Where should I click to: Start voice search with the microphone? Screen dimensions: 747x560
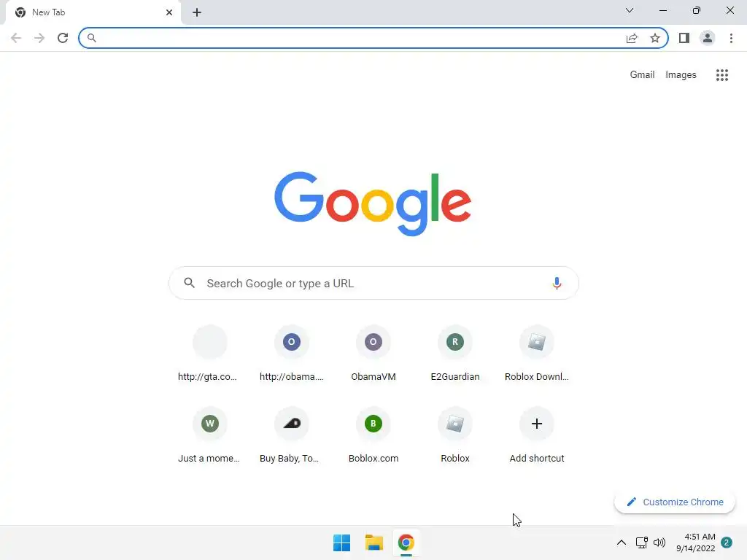point(557,284)
